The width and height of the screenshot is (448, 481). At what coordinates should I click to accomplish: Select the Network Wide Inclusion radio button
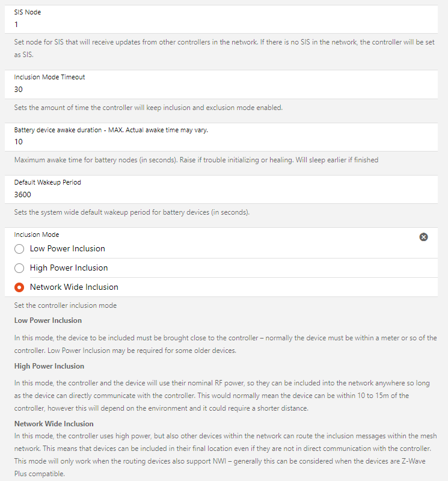19,287
